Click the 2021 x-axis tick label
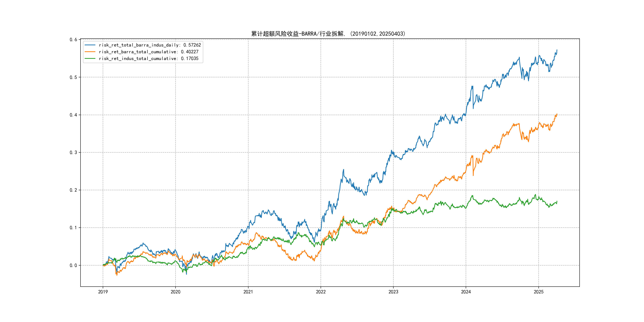 click(248, 292)
